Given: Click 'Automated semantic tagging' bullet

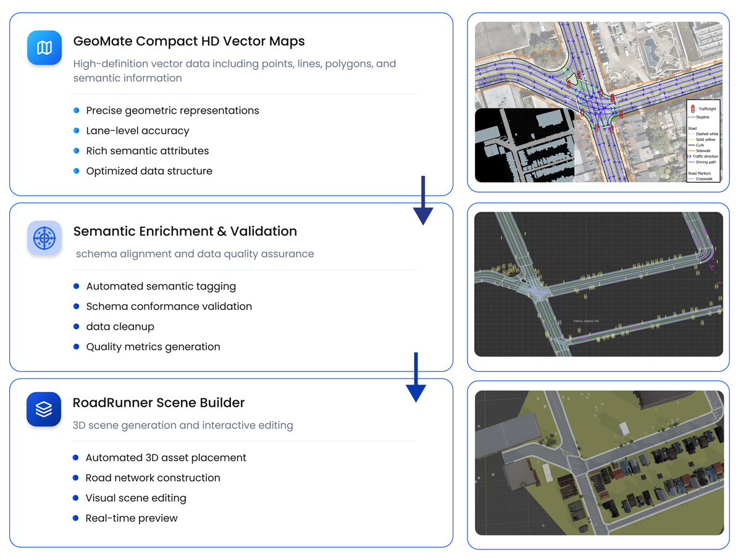Looking at the screenshot, I should [x=154, y=286].
